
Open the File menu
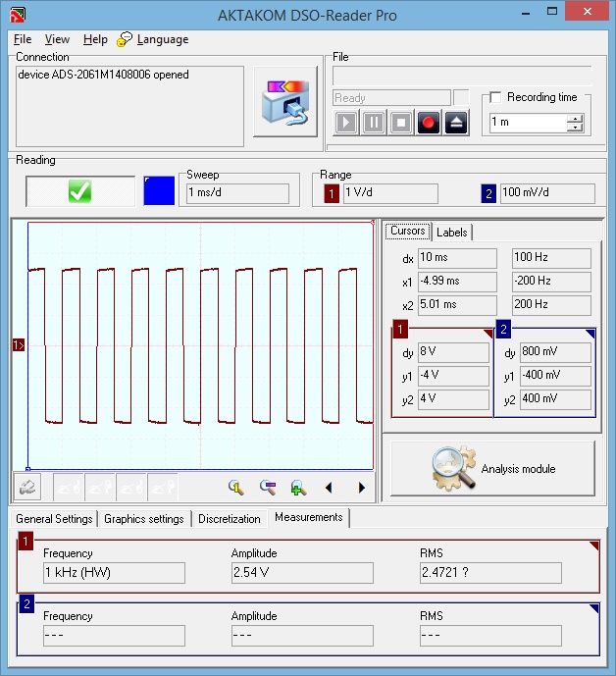tap(23, 39)
